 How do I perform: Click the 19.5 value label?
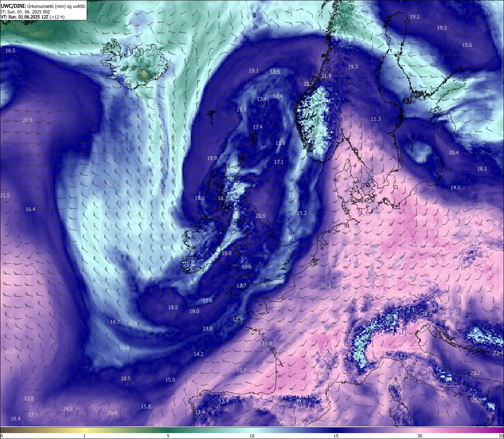click(173, 307)
